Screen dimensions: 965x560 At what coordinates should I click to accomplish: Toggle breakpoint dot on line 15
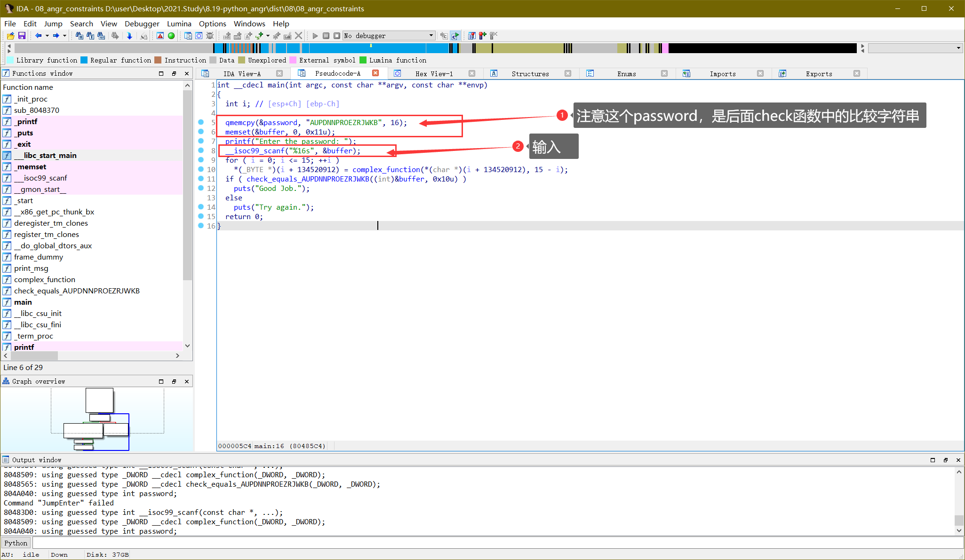[201, 216]
